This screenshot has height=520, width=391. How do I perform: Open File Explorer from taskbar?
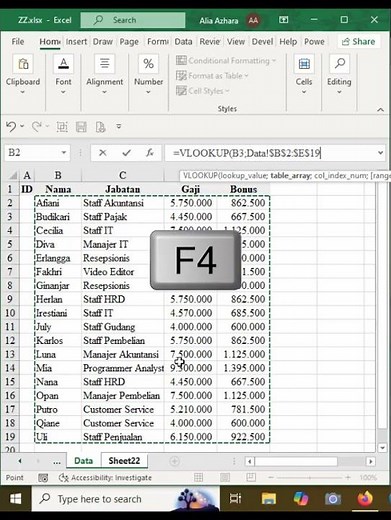point(268,499)
